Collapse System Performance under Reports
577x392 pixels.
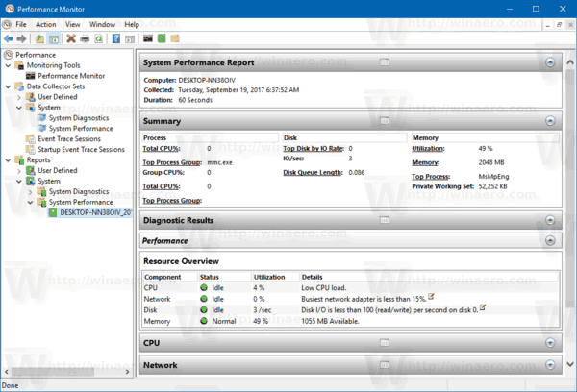[30, 203]
